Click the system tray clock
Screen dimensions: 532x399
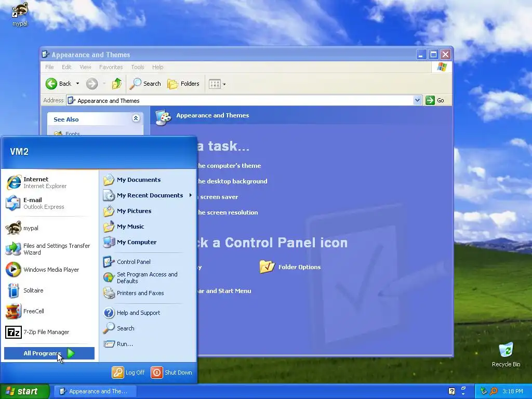tap(513, 391)
